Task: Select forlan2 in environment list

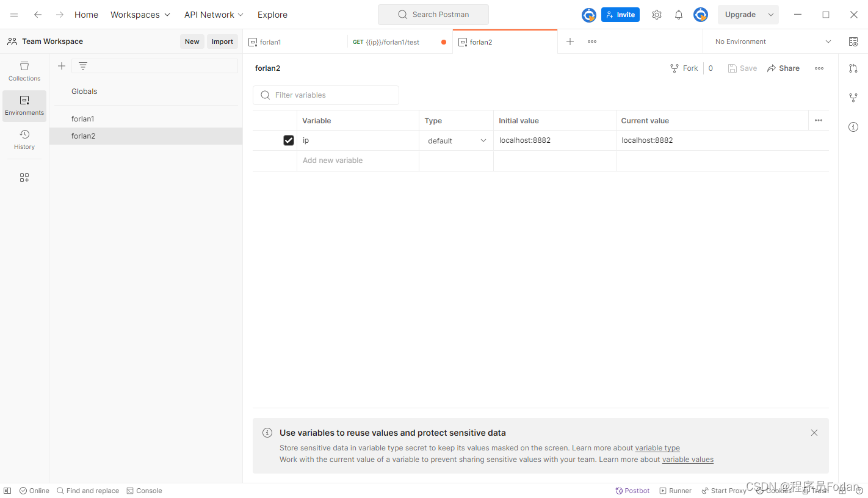Action: tap(146, 136)
